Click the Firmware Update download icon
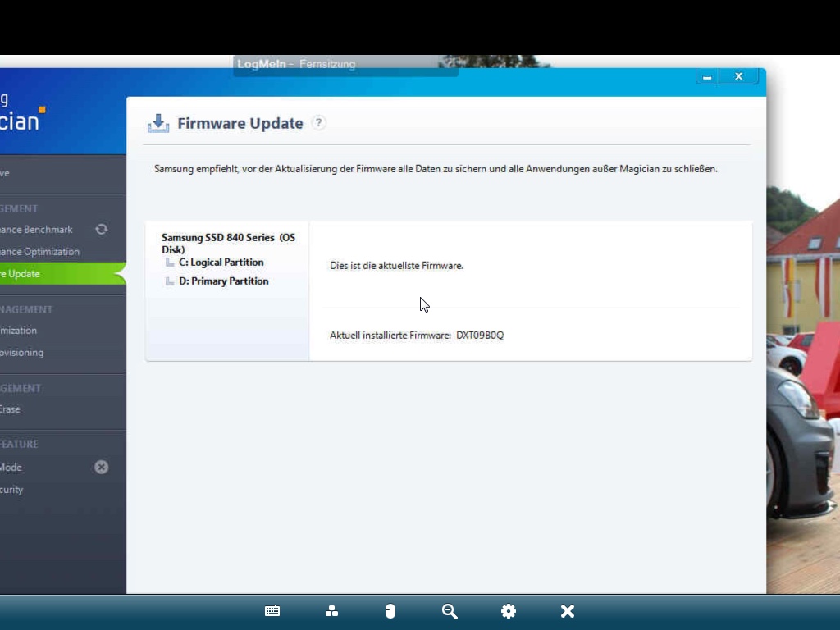 158,123
